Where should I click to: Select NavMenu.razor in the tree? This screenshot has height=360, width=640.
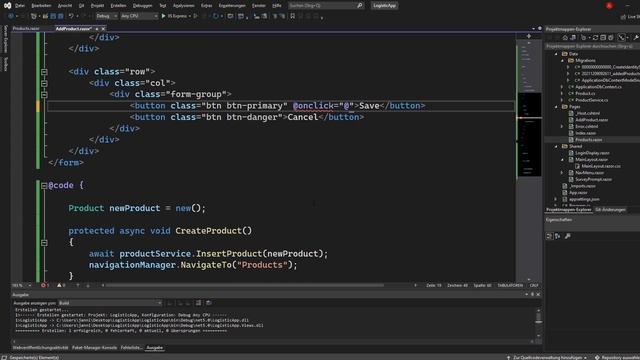pyautogui.click(x=589, y=173)
